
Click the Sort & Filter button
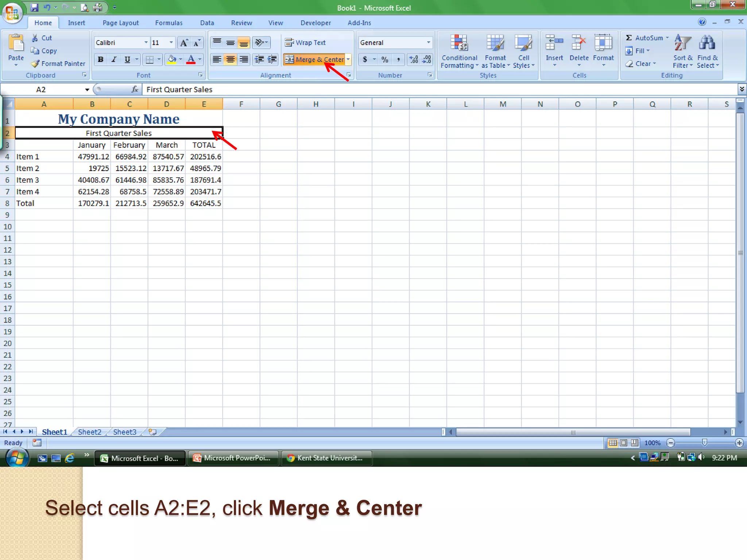[x=682, y=51]
